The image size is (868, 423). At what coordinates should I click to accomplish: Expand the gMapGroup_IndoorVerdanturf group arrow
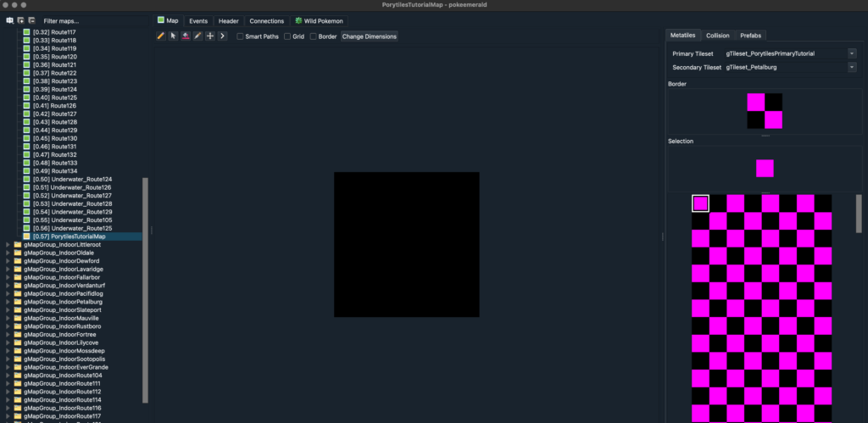pos(8,286)
